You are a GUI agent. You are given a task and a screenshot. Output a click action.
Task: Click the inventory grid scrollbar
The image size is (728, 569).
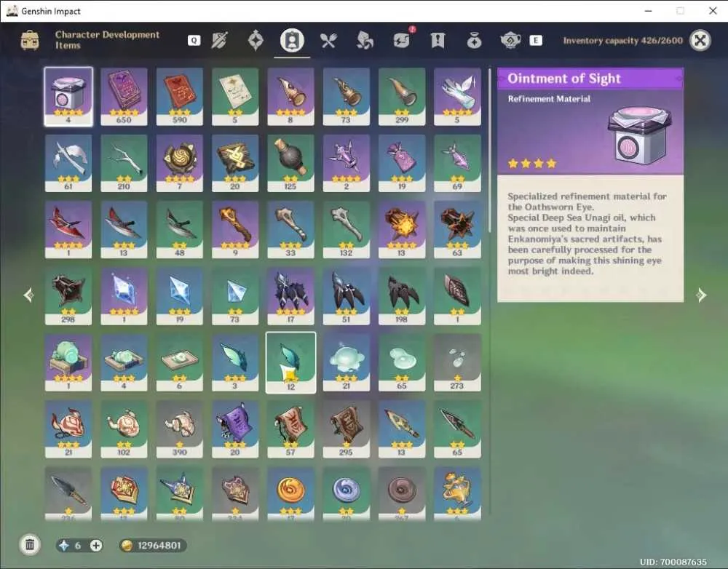489,151
